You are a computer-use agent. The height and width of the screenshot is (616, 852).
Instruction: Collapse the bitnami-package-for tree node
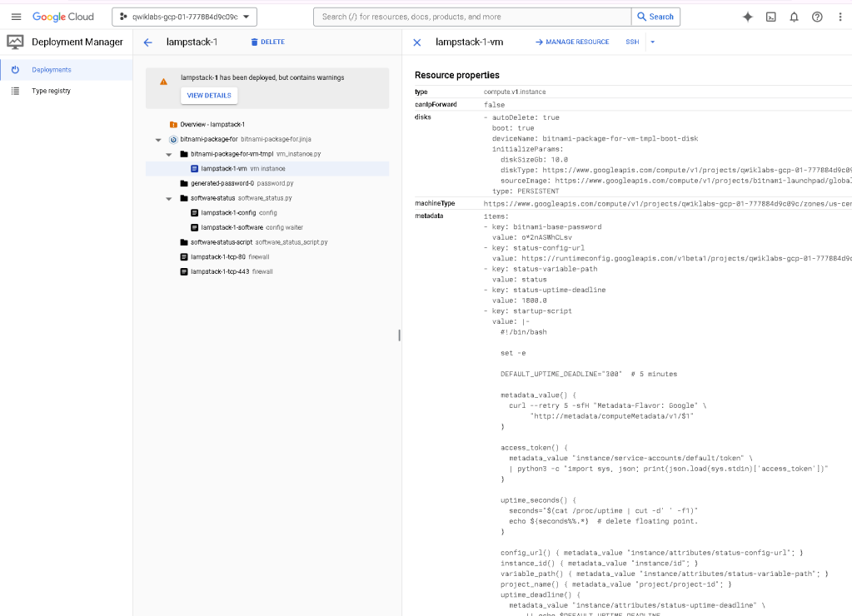point(158,140)
